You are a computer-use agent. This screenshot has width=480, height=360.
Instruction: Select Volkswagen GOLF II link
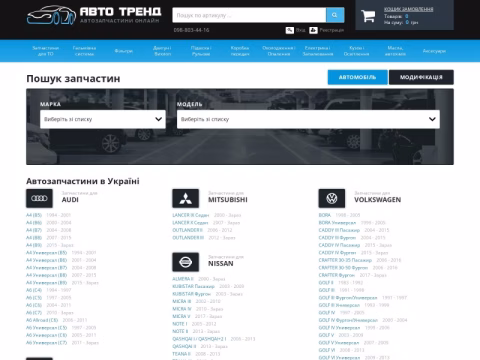click(x=326, y=283)
